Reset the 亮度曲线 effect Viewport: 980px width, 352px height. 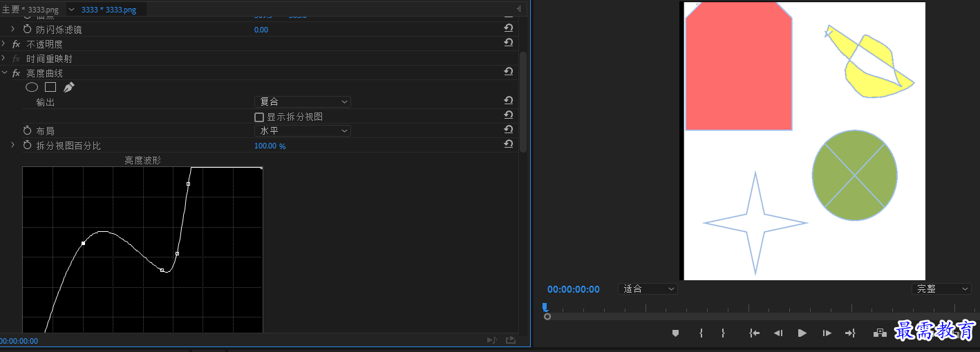click(508, 72)
